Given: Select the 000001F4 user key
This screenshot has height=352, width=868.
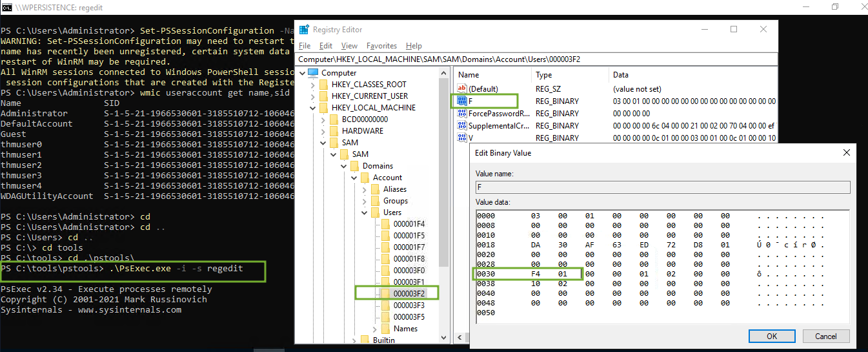Looking at the screenshot, I should (x=409, y=224).
